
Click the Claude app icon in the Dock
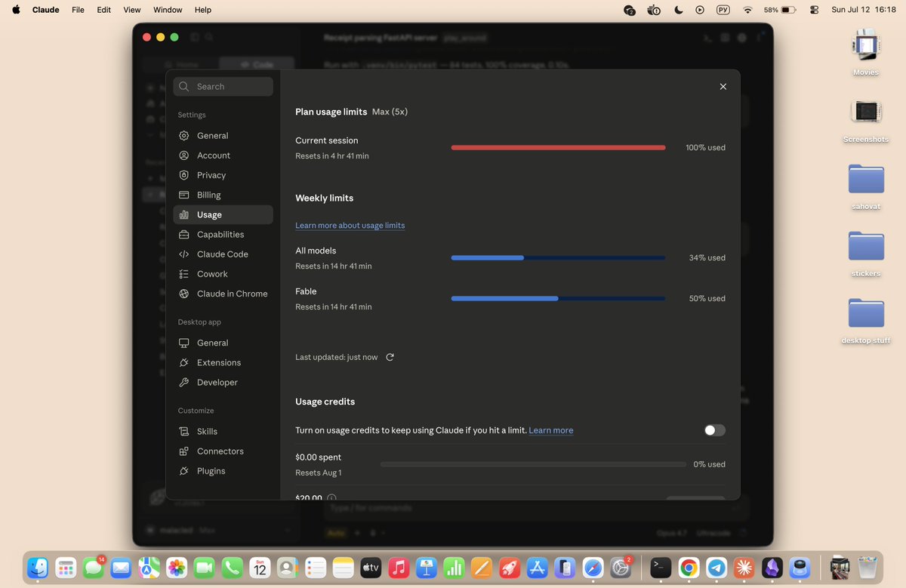[744, 568]
